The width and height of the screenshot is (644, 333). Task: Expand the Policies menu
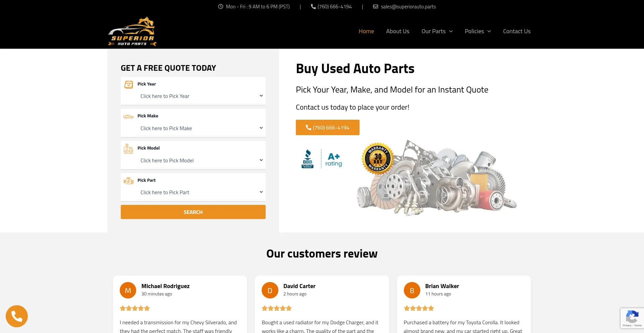(x=477, y=31)
